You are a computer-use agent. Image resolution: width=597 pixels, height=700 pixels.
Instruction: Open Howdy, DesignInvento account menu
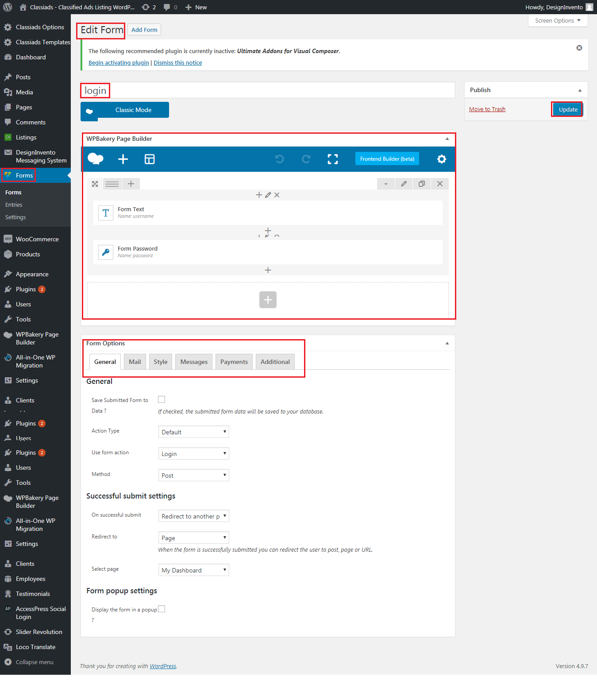559,7
